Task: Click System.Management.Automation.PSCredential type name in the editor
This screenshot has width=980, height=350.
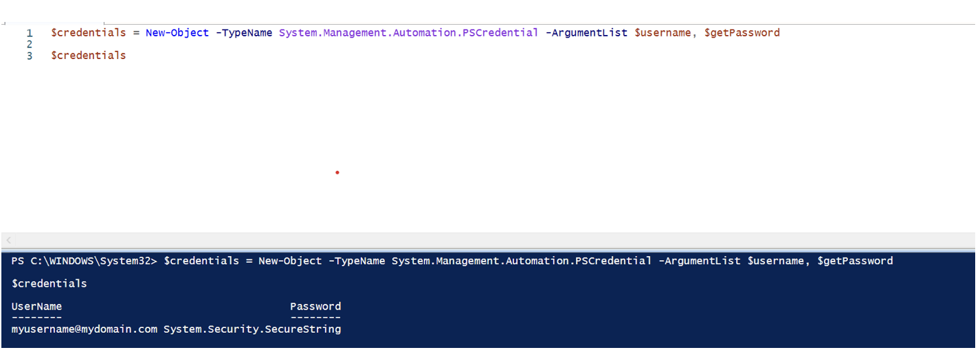Action: click(408, 33)
